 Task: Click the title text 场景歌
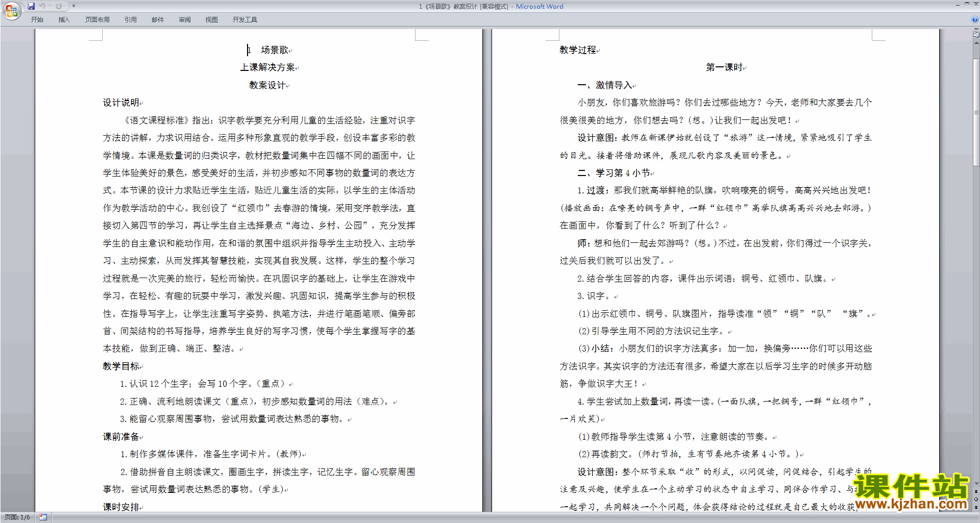pos(275,50)
